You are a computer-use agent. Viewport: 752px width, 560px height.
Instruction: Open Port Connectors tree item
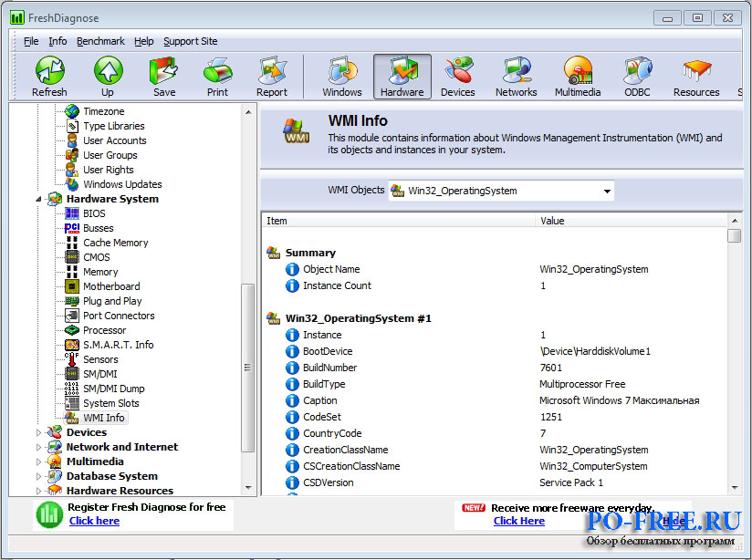click(110, 316)
